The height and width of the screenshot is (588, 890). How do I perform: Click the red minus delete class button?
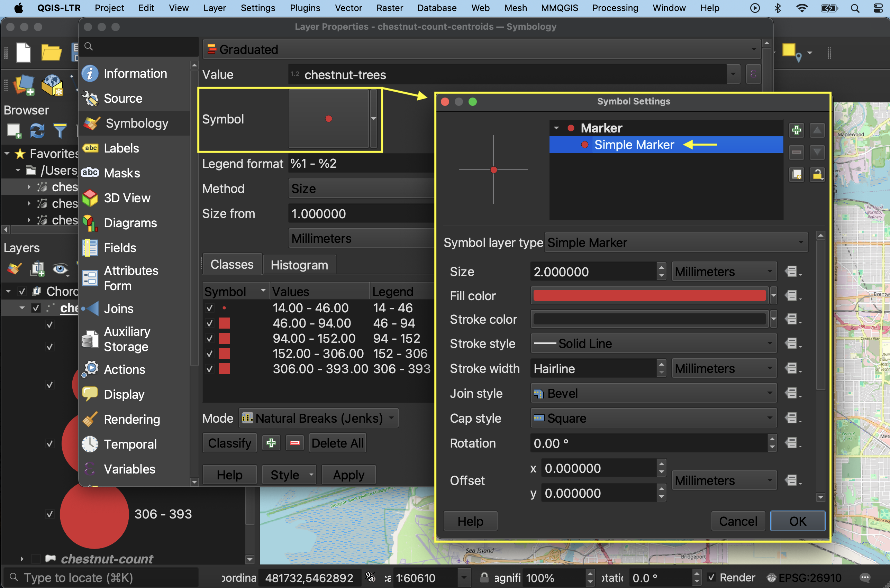coord(295,443)
